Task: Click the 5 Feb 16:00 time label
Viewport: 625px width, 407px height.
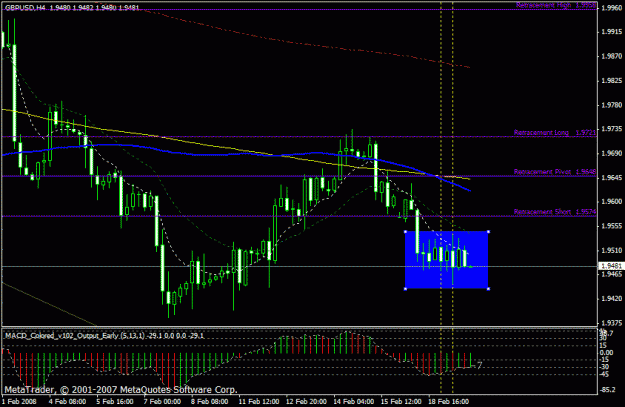Action: (x=115, y=401)
